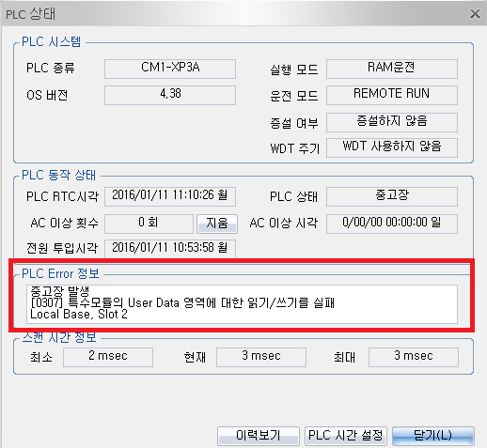
Task: Click the WDT 주기 field
Action: pyautogui.click(x=392, y=147)
